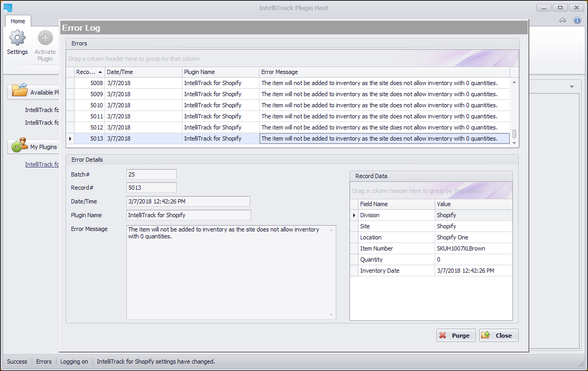Open the IntelliTrack link under My Plugins

coord(42,164)
